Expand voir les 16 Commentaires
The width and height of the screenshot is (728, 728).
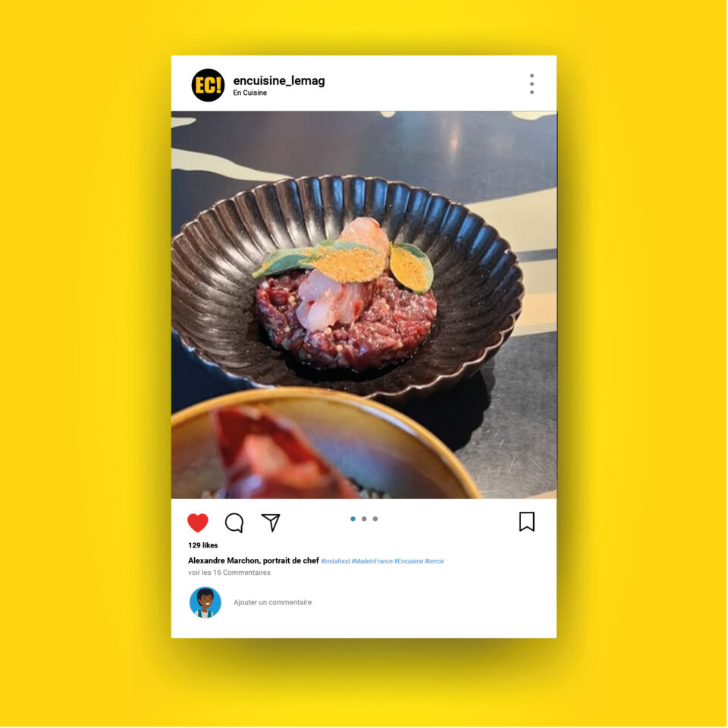point(229,573)
